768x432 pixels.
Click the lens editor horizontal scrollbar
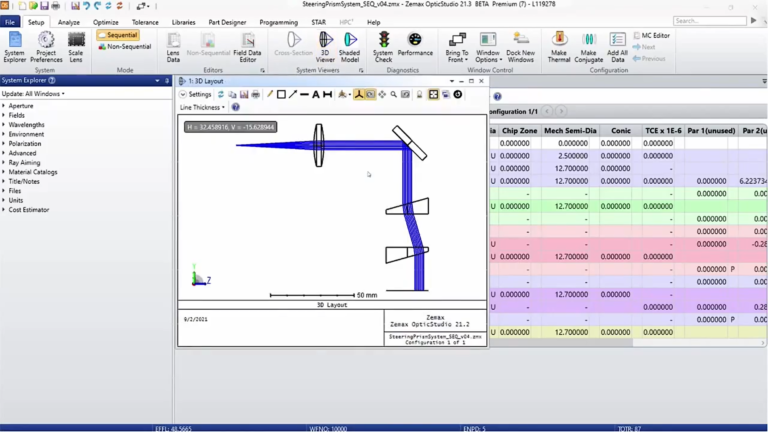(561, 343)
